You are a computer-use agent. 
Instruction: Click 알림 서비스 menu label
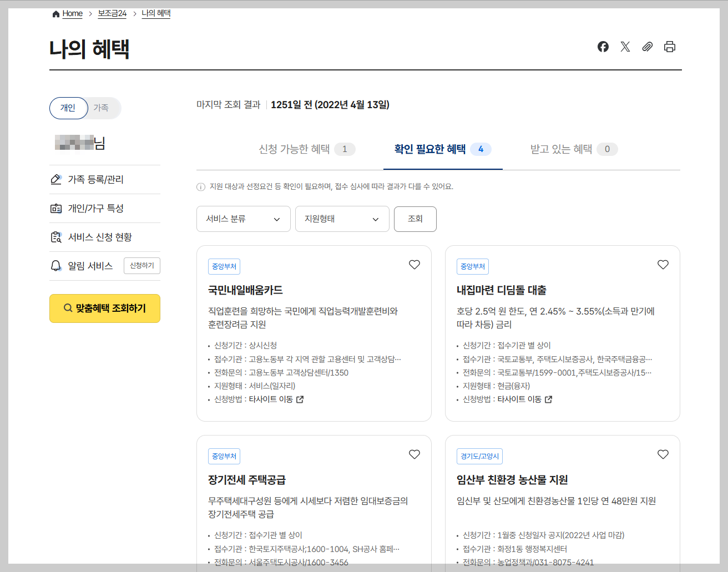[90, 266]
